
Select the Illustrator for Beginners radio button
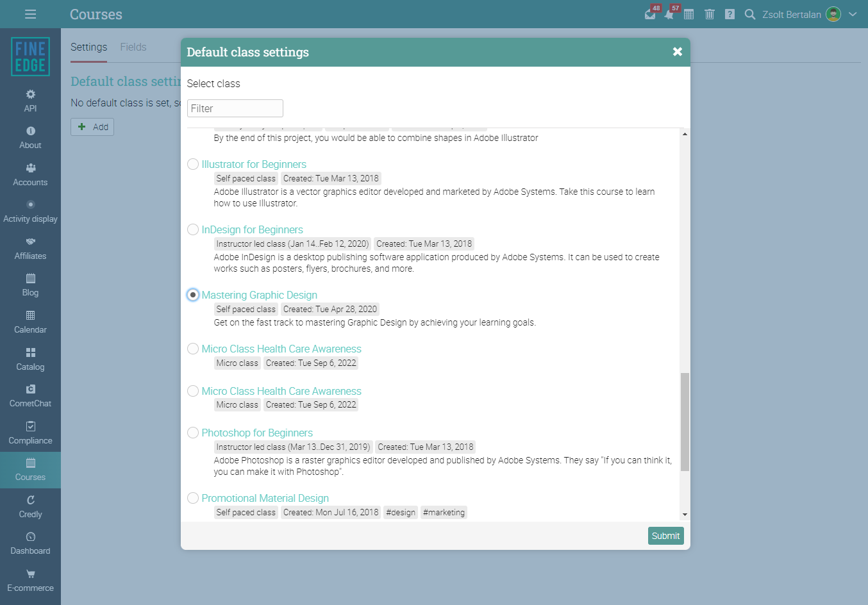(193, 164)
